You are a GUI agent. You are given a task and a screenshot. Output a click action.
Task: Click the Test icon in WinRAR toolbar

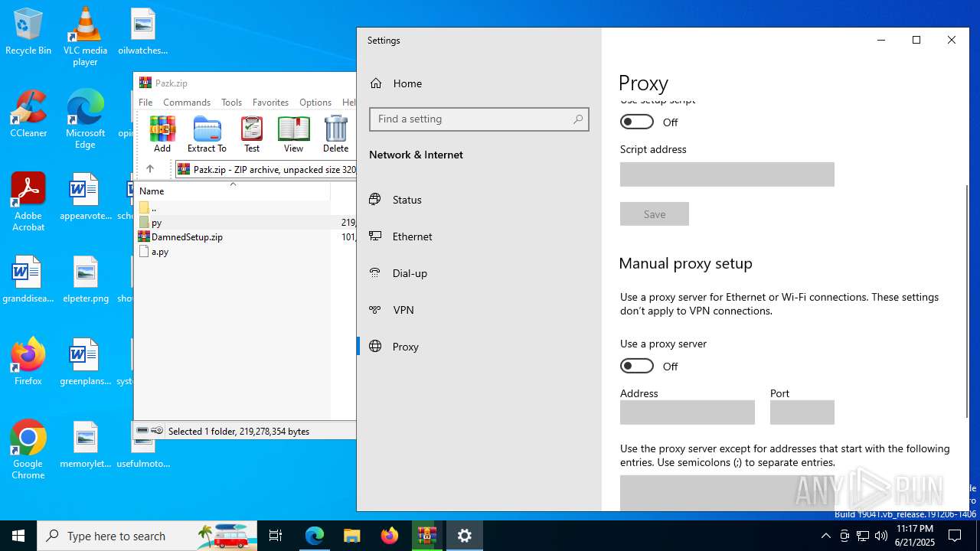click(252, 134)
